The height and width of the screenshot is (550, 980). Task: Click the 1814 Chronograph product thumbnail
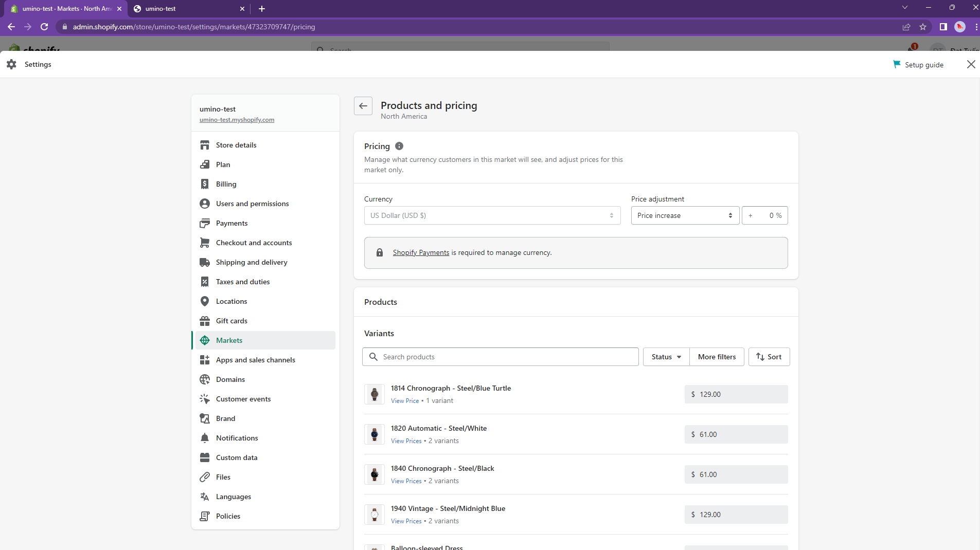[x=375, y=394]
